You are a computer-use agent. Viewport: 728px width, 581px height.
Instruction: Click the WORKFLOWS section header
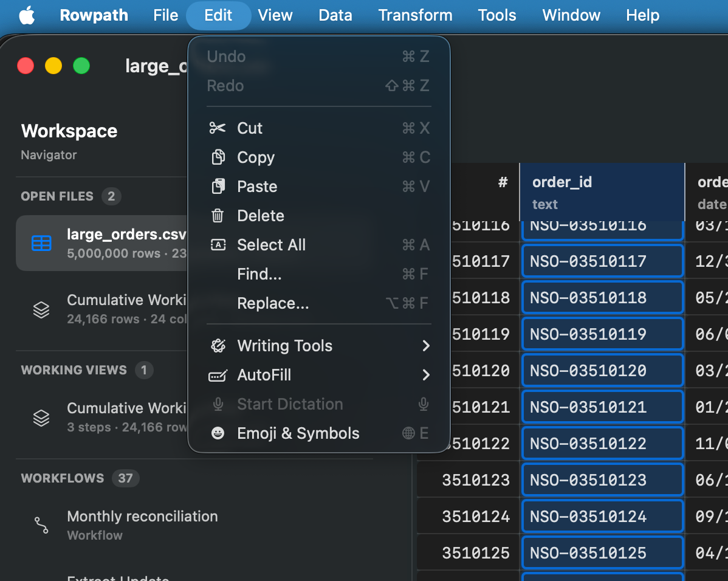tap(62, 478)
